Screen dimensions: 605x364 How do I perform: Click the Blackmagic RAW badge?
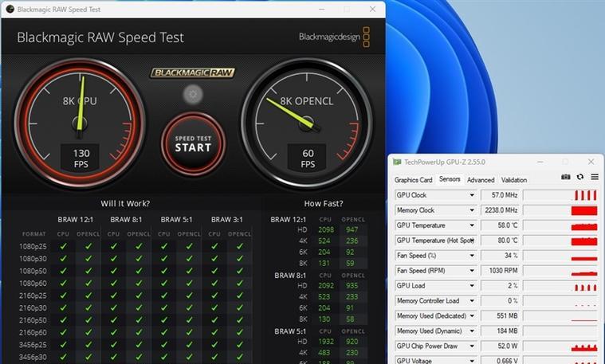click(193, 72)
